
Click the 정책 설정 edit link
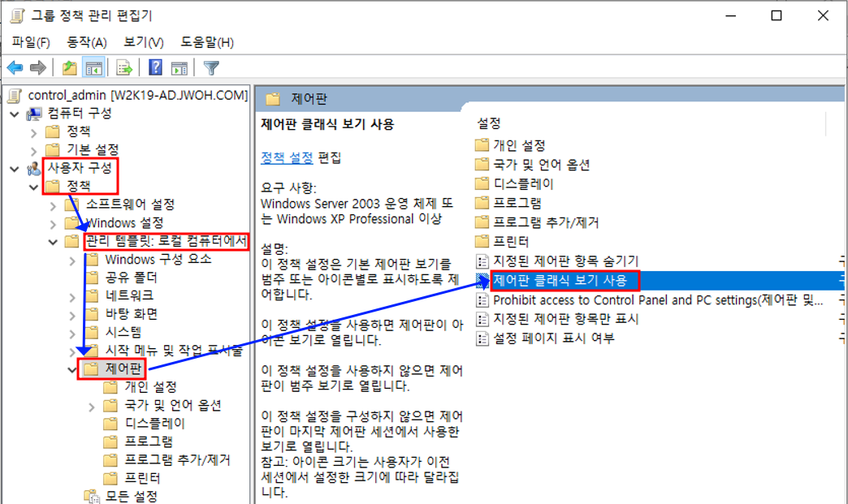tap(287, 157)
